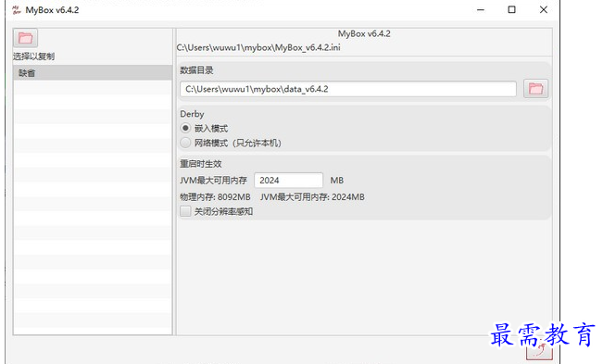Click MyBox app icon in title bar
The height and width of the screenshot is (364, 603).
tap(17, 9)
